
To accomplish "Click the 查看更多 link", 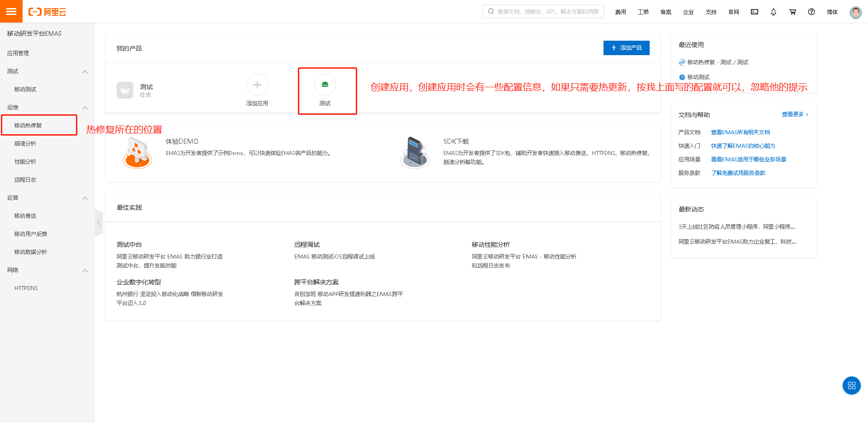I will [795, 114].
